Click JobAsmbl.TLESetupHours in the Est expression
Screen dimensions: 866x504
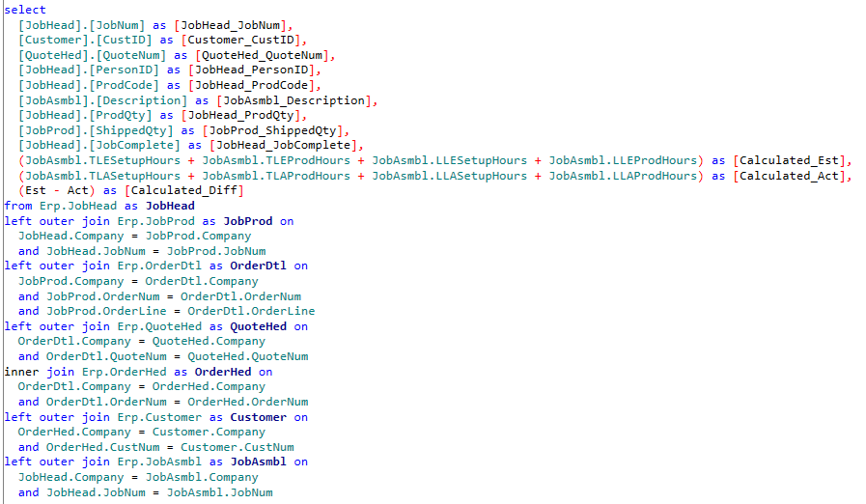[102, 161]
